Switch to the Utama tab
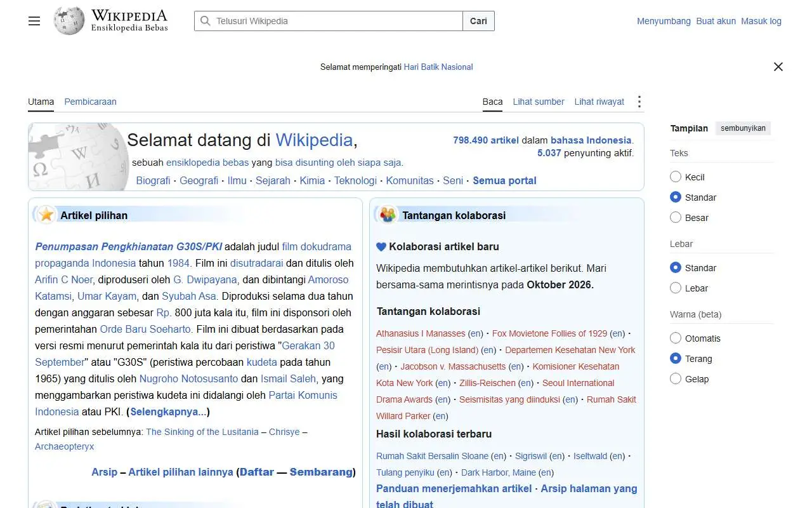This screenshot has height=508, width=812. [x=41, y=102]
